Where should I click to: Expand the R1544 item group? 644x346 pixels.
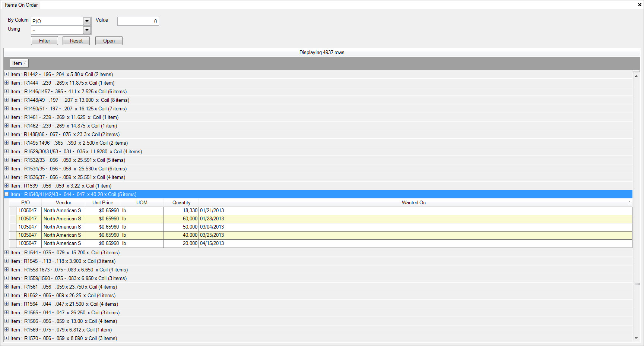(x=6, y=252)
